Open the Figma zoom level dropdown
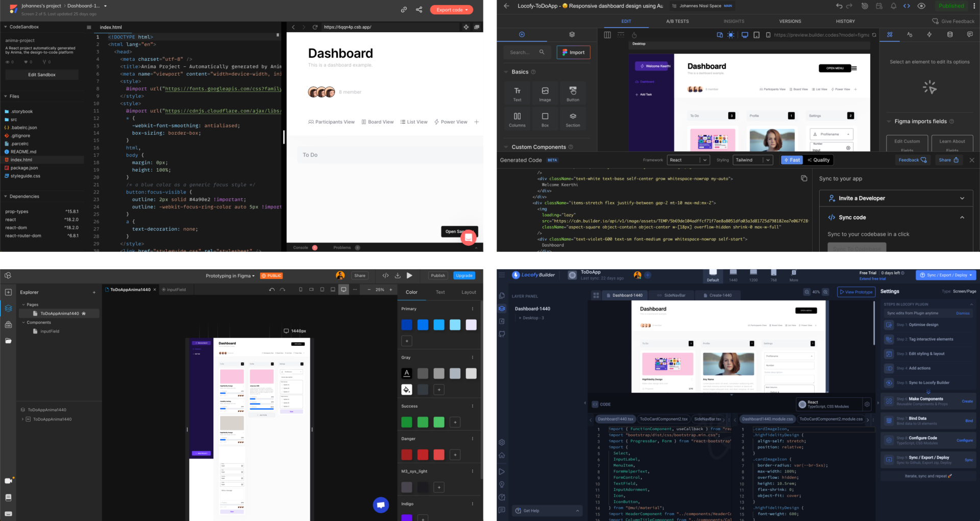The width and height of the screenshot is (980, 521). click(x=379, y=290)
